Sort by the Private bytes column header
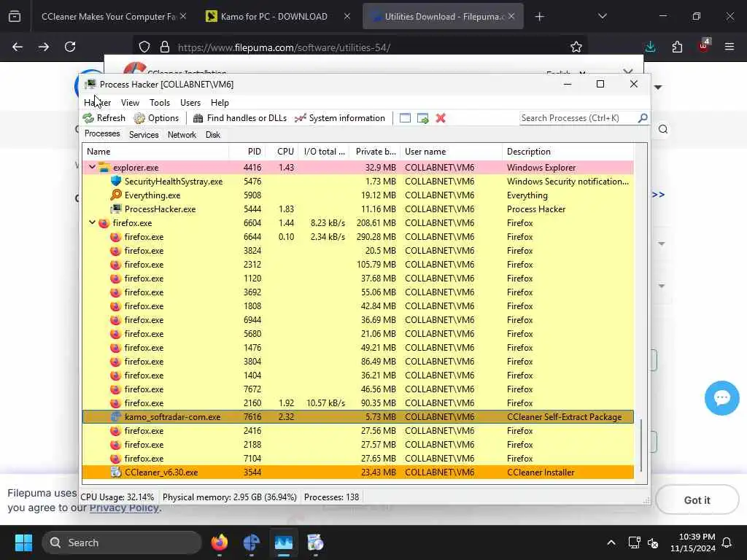 coord(375,152)
